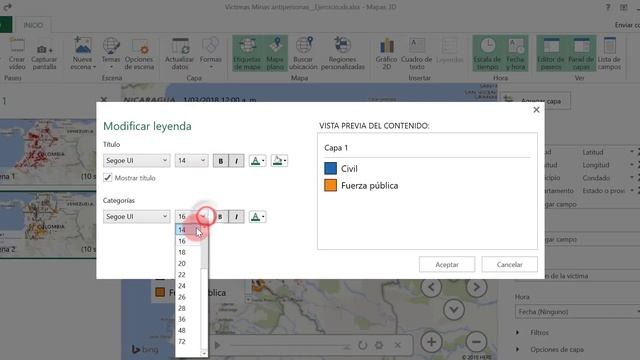The image size is (640, 360).
Task: Collapse Categorías font size dropdown arrow
Action: (x=203, y=216)
